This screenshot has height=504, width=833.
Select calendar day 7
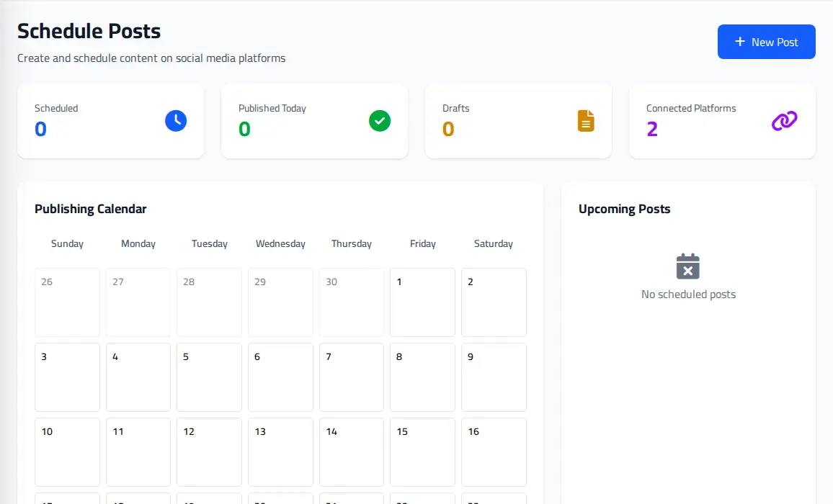click(352, 377)
